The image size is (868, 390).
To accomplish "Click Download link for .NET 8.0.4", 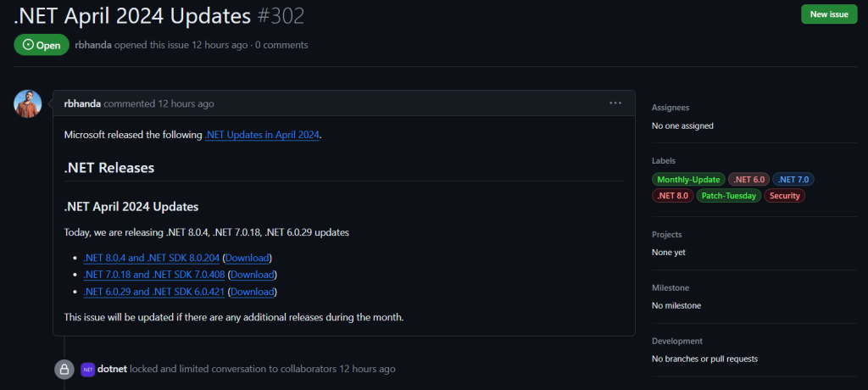I will [248, 258].
